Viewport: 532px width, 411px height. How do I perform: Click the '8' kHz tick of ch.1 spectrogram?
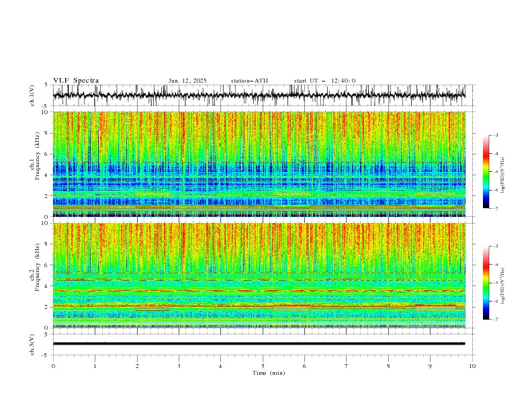point(47,133)
